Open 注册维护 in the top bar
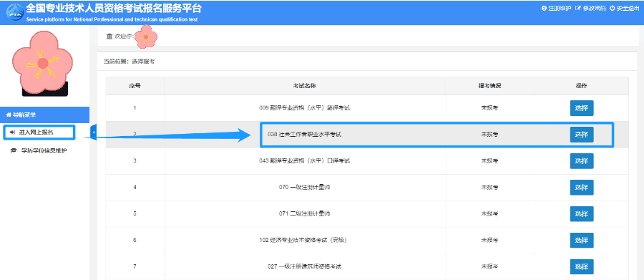Viewport: 644px width, 280px height. pyautogui.click(x=556, y=8)
